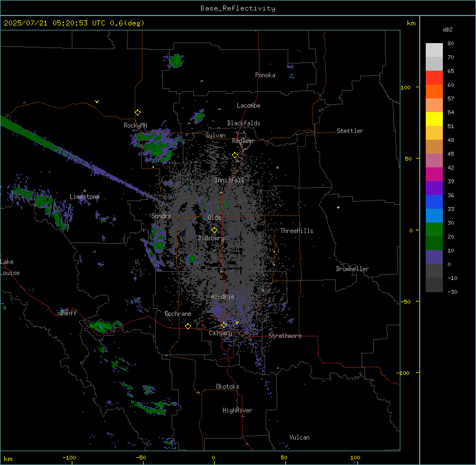The image size is (476, 465).
Task: Click the Drumheller label
Action: click(352, 269)
